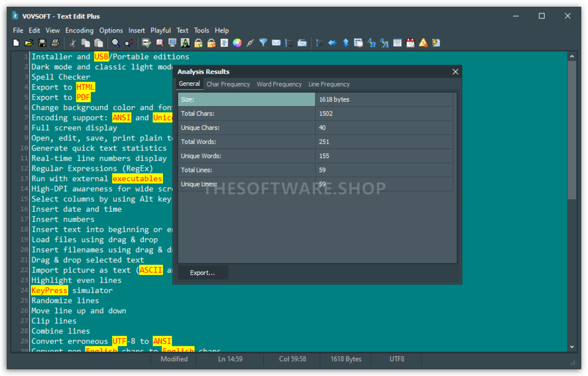Screen dimensions: 588x376
Task: Click the blue funnel filter icon
Action: (x=263, y=43)
